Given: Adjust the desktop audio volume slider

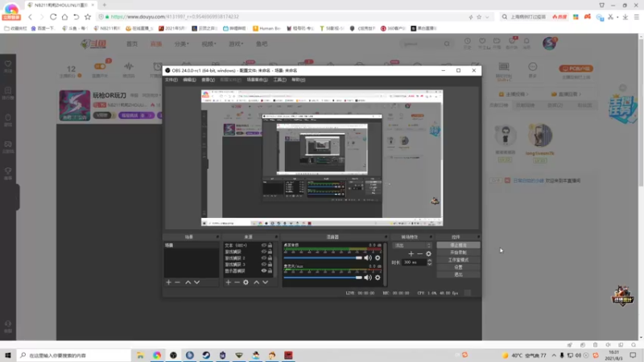Looking at the screenshot, I should [x=323, y=257].
